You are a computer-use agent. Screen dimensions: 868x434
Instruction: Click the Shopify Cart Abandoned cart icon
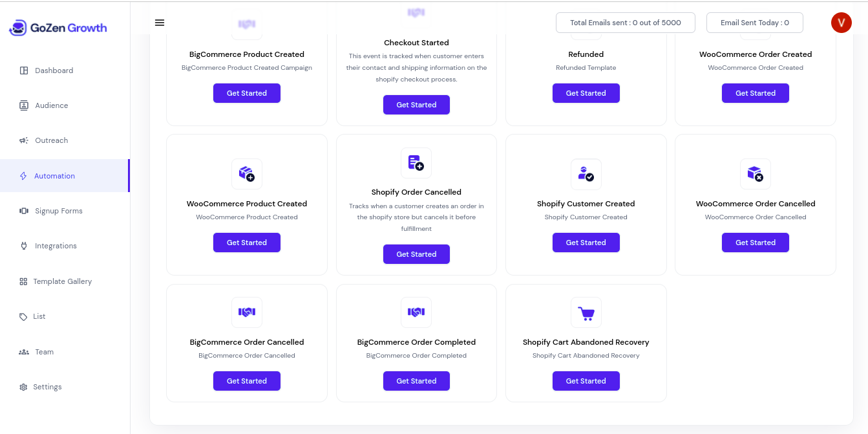586,313
